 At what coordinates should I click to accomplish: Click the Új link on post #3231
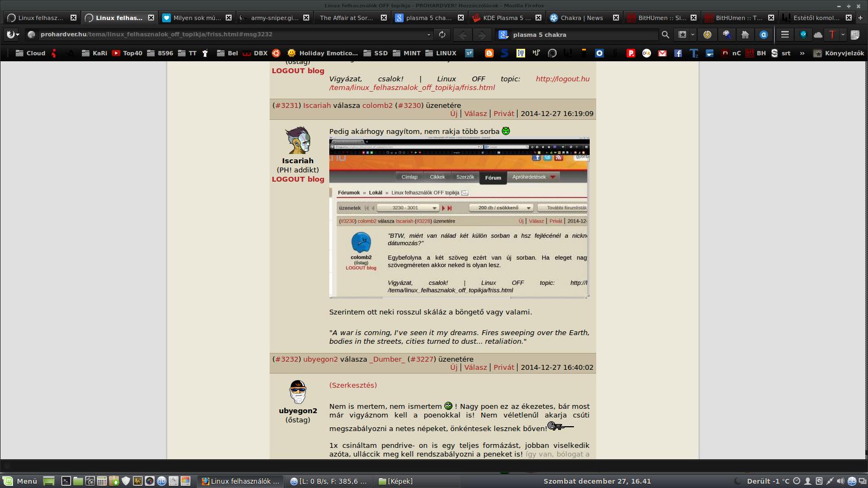coord(454,114)
